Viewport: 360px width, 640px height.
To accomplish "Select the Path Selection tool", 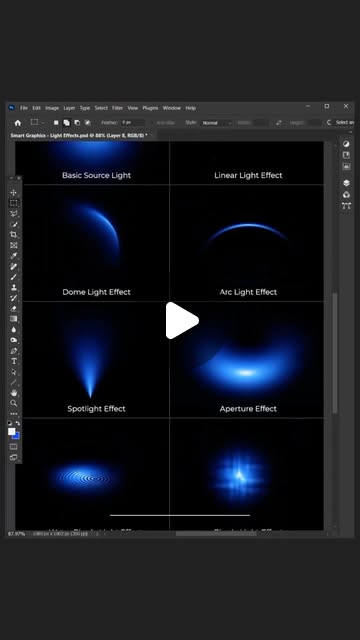I will click(x=14, y=372).
